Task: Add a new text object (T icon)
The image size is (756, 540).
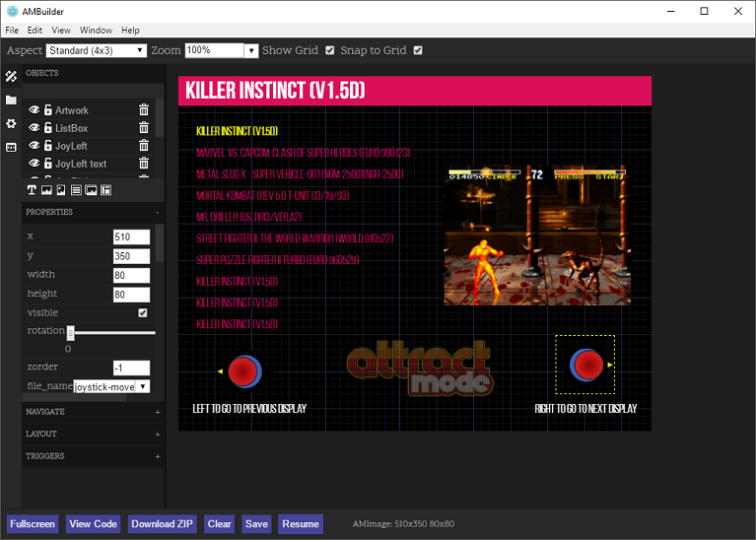Action: pyautogui.click(x=32, y=190)
